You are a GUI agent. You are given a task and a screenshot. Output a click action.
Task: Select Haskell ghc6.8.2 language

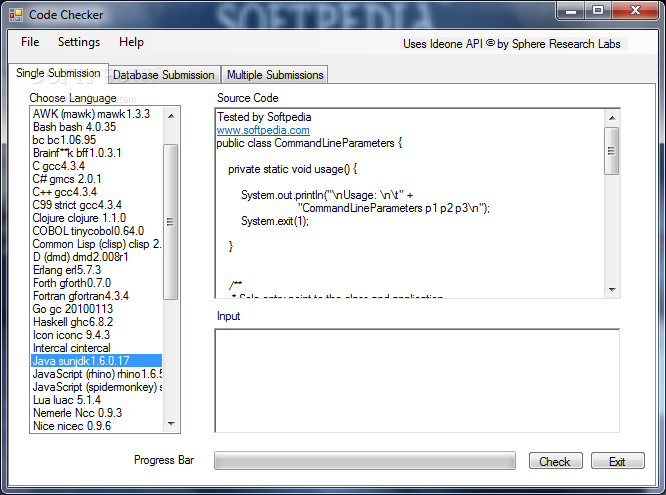(96, 322)
